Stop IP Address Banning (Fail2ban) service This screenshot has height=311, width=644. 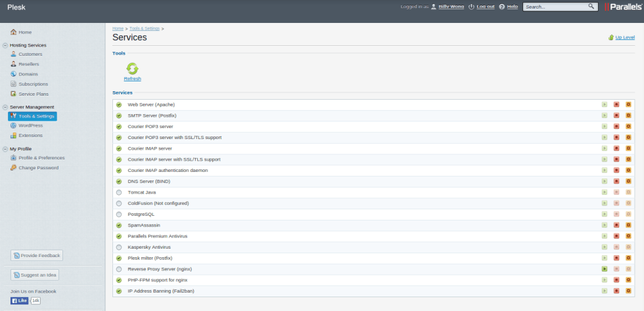pyautogui.click(x=616, y=291)
